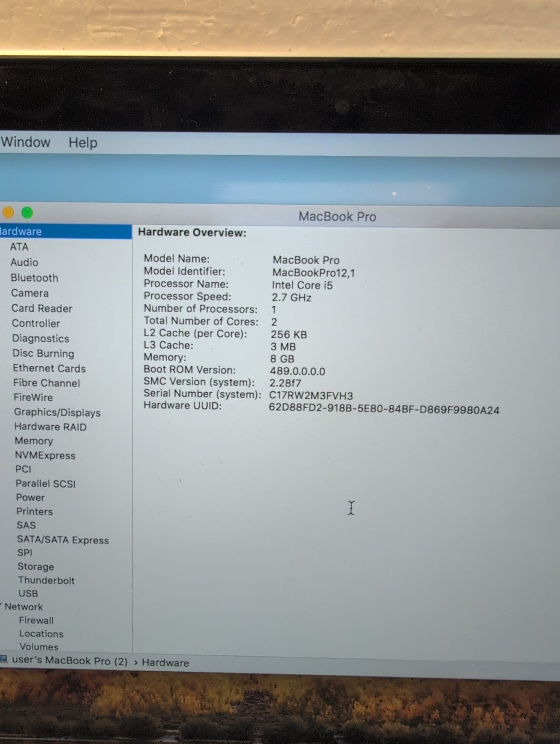Select Controller in the sidebar
The image size is (560, 744).
pyautogui.click(x=36, y=323)
